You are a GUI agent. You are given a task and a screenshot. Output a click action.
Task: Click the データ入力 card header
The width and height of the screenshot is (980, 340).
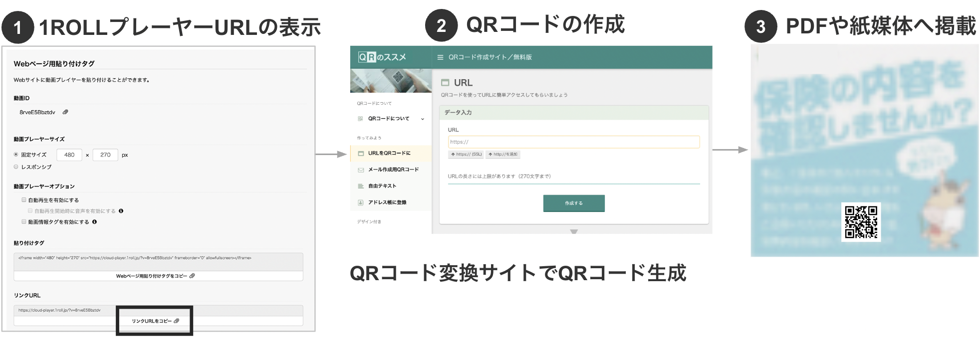[x=574, y=113]
